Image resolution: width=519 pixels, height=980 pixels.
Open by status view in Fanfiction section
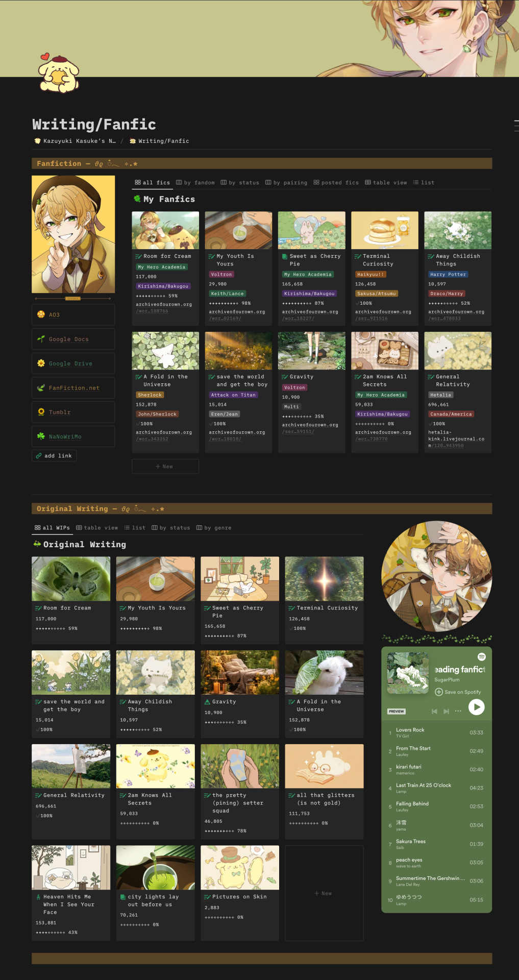(x=240, y=182)
